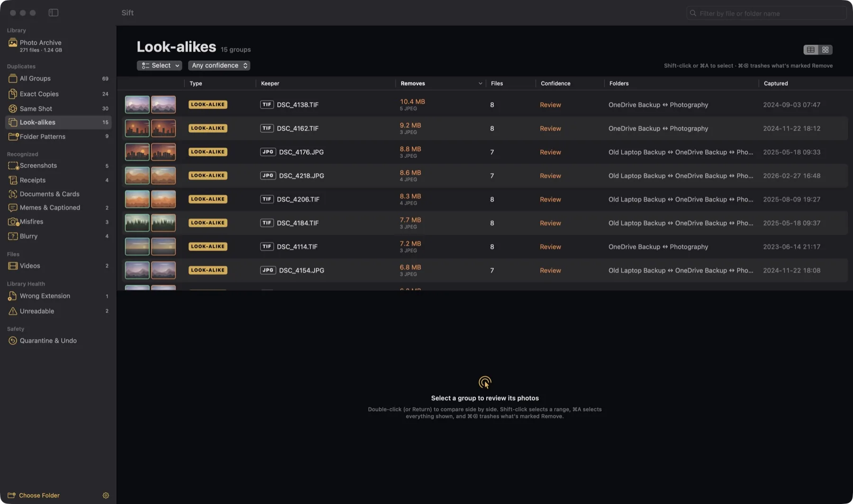Open Wrong Extension icon
The image size is (853, 504).
click(x=13, y=296)
